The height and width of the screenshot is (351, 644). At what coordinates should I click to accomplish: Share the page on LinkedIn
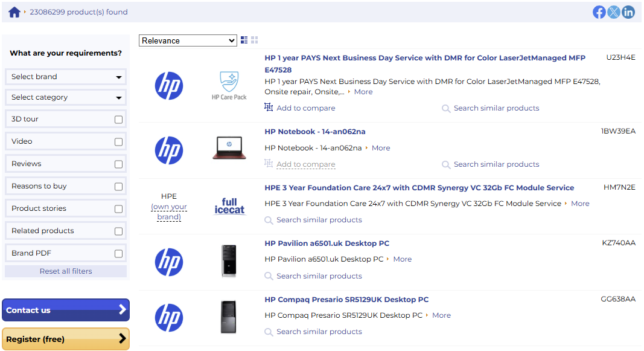pos(628,12)
